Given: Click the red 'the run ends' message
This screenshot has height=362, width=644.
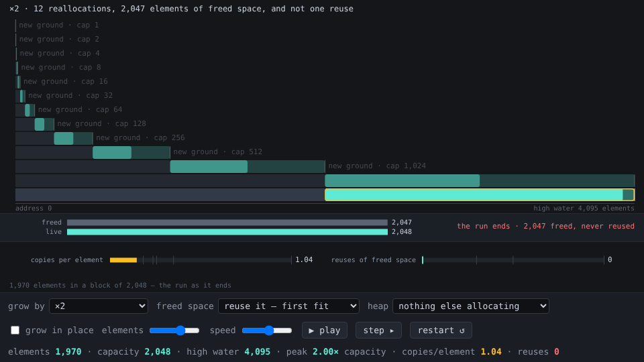Looking at the screenshot, I should click(x=545, y=226).
